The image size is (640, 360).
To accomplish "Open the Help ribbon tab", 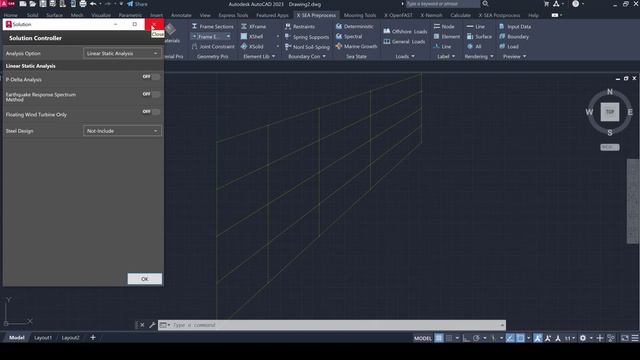I will tap(533, 16).
